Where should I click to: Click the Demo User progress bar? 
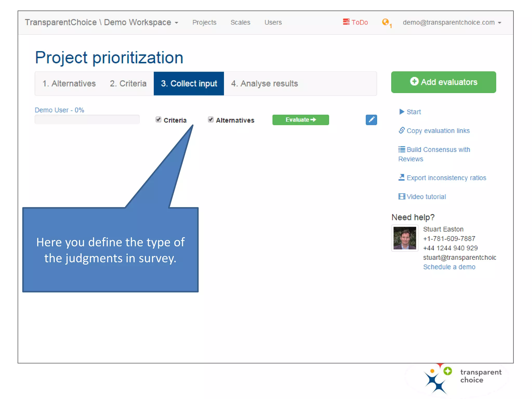(87, 119)
